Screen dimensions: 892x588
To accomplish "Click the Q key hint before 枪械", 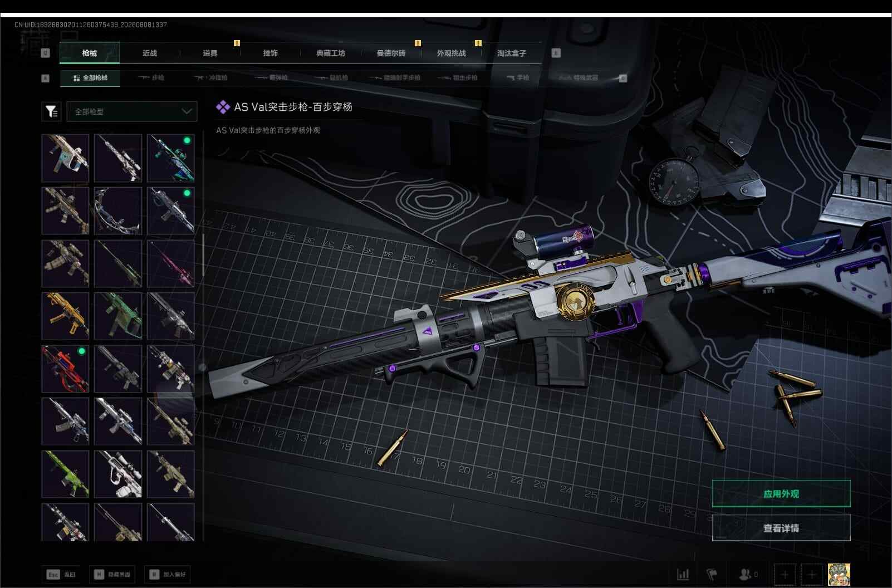I will coord(45,53).
